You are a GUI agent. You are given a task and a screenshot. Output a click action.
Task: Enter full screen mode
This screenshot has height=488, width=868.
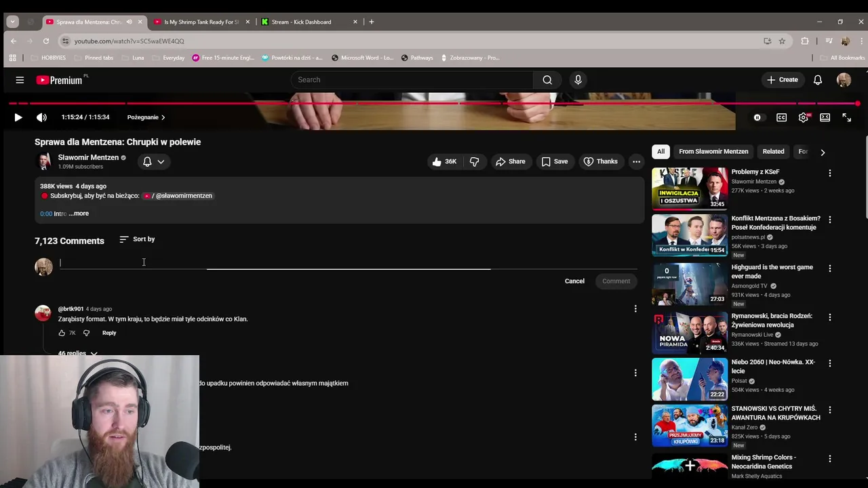coord(847,117)
